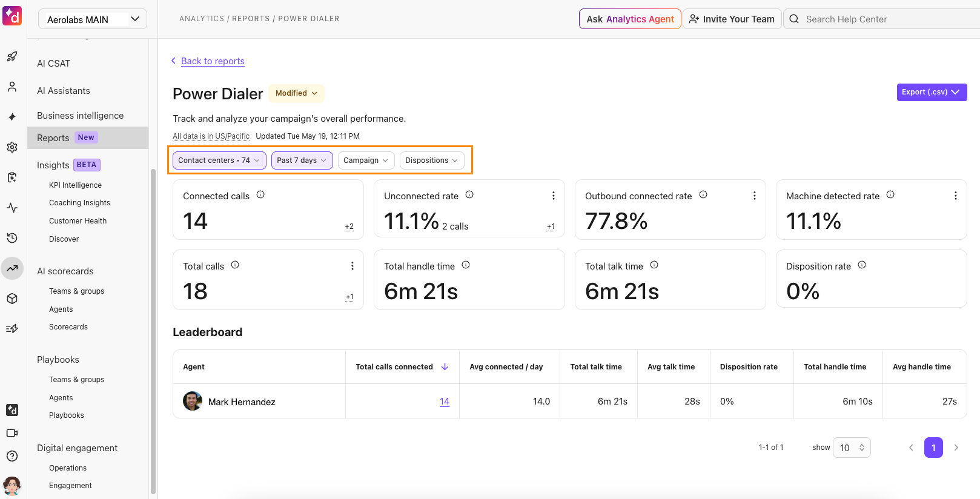The height and width of the screenshot is (499, 980).
Task: Click the sidebar vertical scrollbar
Action: pos(153,330)
